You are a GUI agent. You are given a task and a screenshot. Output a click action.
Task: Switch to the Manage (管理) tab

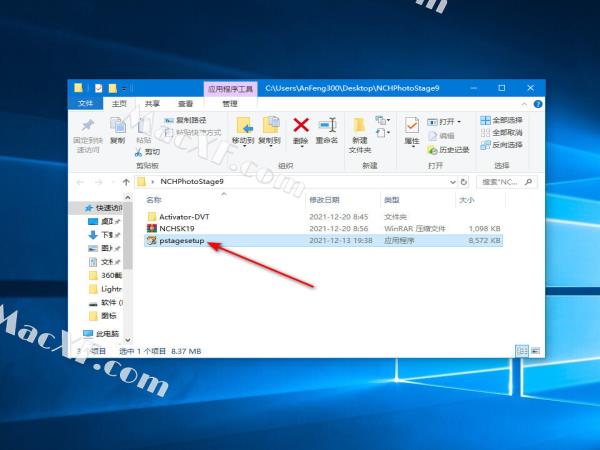(x=230, y=103)
